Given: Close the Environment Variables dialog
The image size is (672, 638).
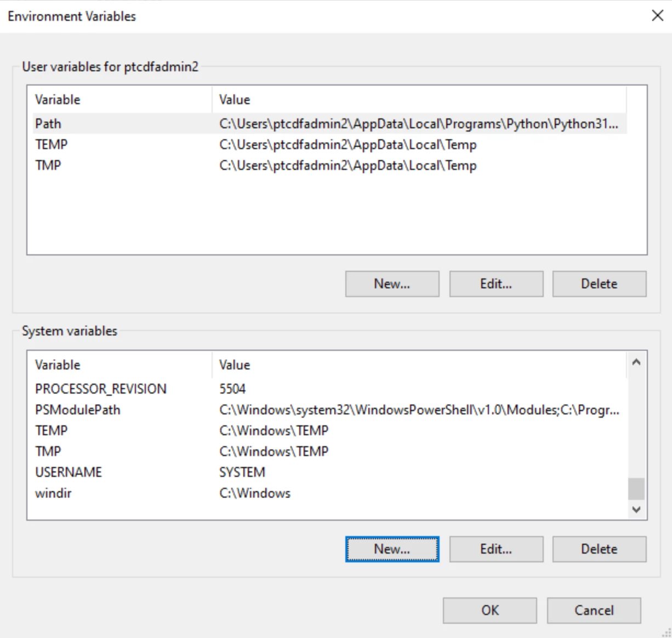Looking at the screenshot, I should (657, 15).
